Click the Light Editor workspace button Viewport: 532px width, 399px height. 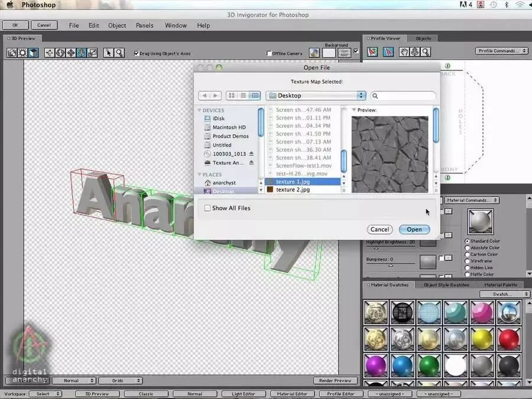coord(244,394)
